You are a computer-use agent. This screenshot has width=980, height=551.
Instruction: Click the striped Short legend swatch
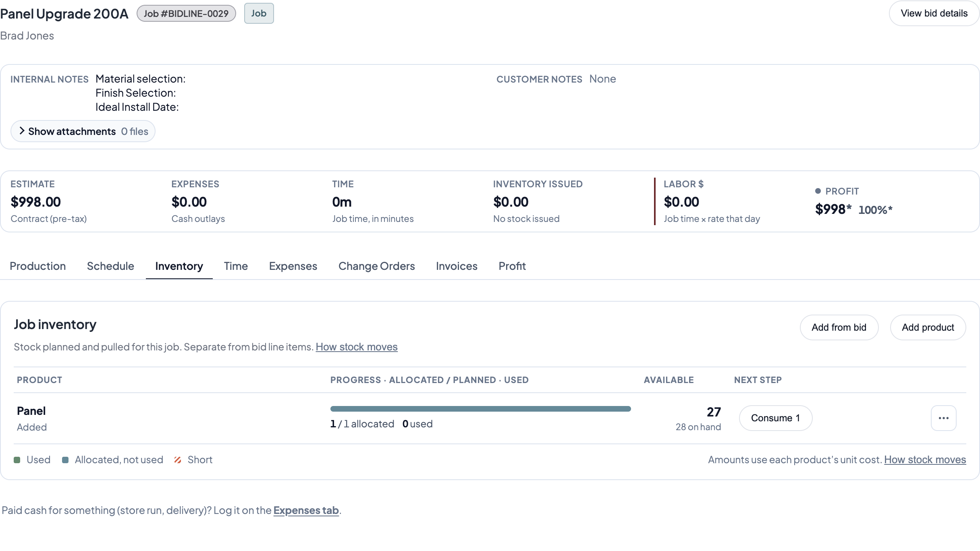click(178, 460)
